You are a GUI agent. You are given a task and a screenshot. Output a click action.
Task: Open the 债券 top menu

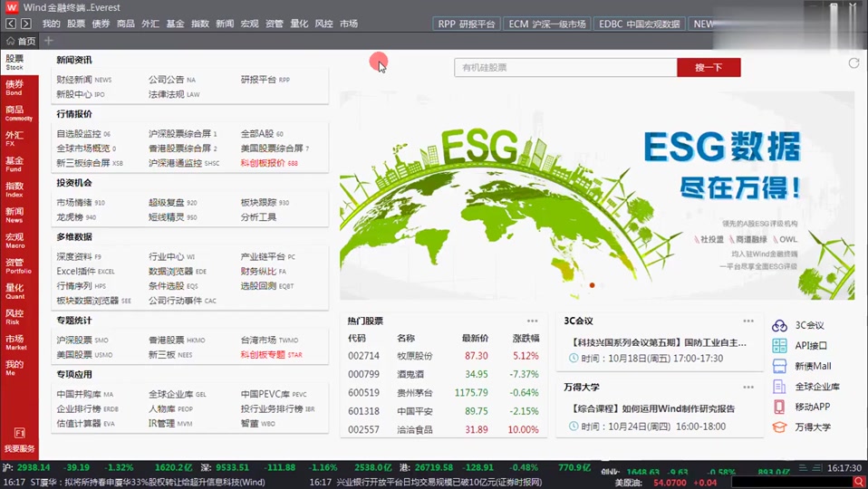101,24
